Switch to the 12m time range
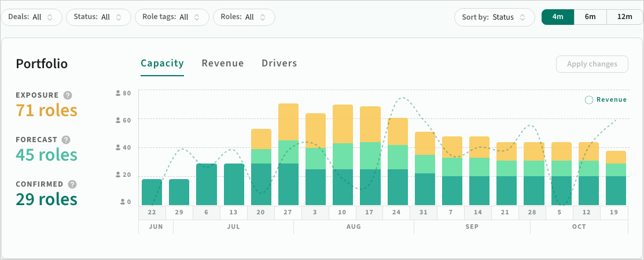The image size is (644, 260). pos(625,17)
